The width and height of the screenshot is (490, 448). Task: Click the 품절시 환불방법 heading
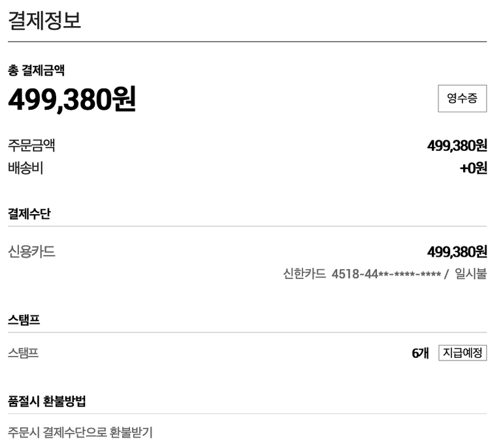pyautogui.click(x=47, y=401)
